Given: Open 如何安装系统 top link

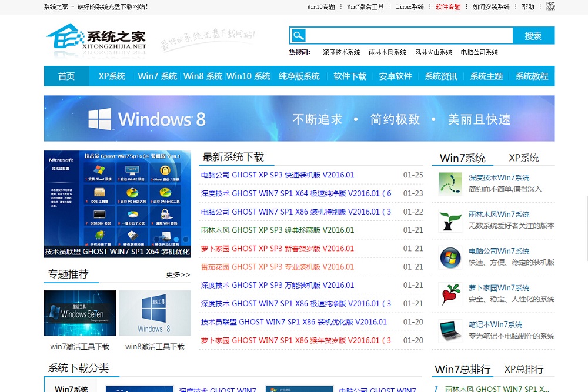Looking at the screenshot, I should (491, 6).
